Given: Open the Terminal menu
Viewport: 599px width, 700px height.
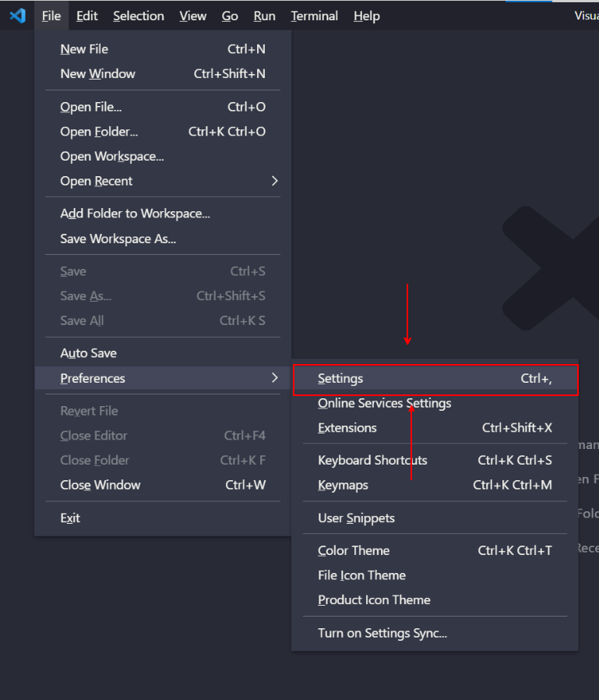Looking at the screenshot, I should [x=314, y=15].
